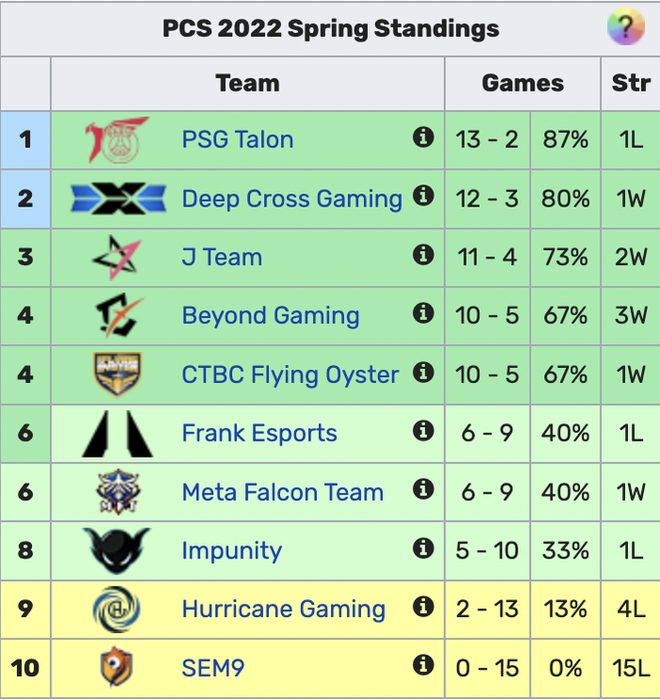
Task: Click the Deep Cross Gaming logo
Action: click(x=117, y=198)
